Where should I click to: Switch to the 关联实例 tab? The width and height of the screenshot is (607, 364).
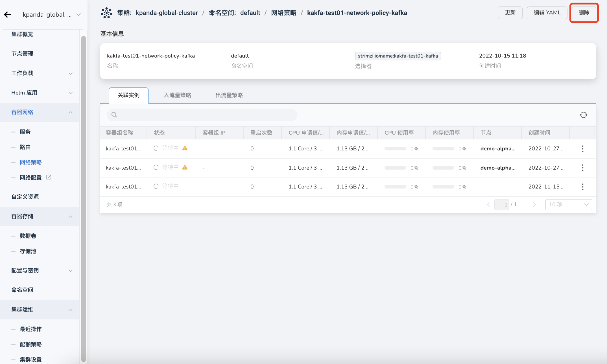click(128, 95)
